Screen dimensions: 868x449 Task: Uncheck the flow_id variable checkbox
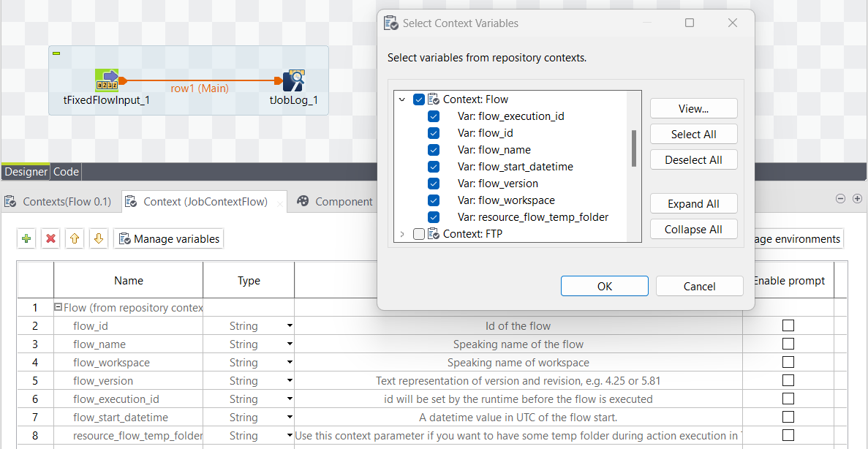click(x=434, y=132)
